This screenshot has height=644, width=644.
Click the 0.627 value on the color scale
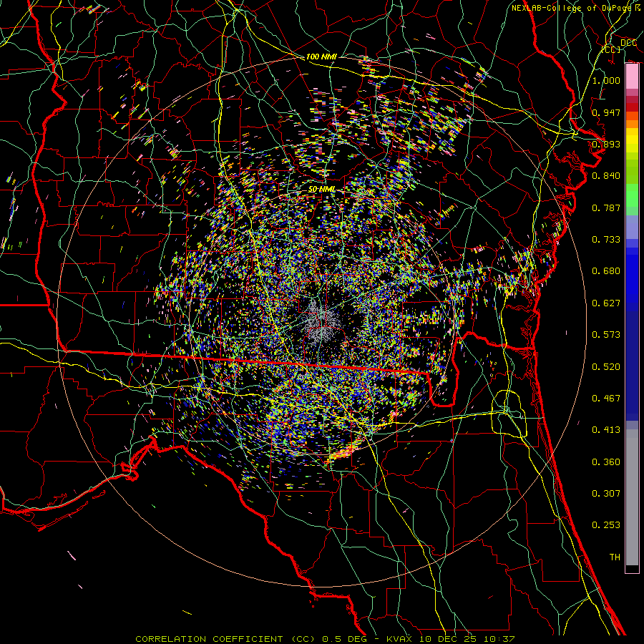(606, 303)
